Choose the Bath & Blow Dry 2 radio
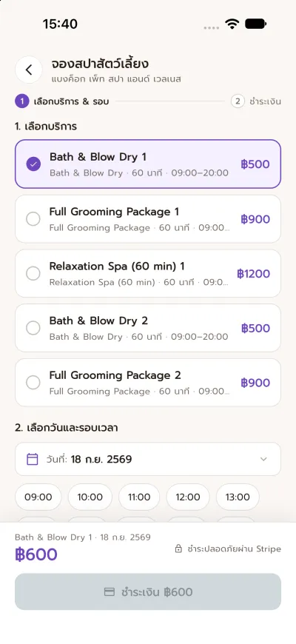This screenshot has height=644, width=296. (33, 328)
